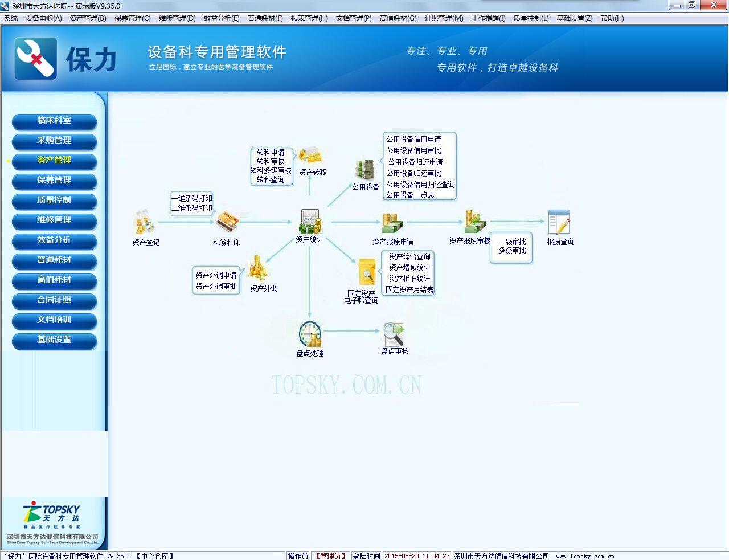The width and height of the screenshot is (729, 560).
Task: Open the 资产报废申请 icon
Action: tap(392, 223)
